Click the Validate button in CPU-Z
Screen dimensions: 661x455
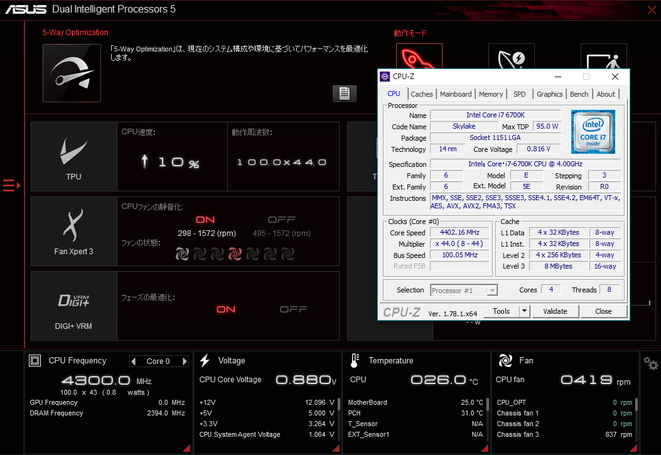pyautogui.click(x=555, y=311)
